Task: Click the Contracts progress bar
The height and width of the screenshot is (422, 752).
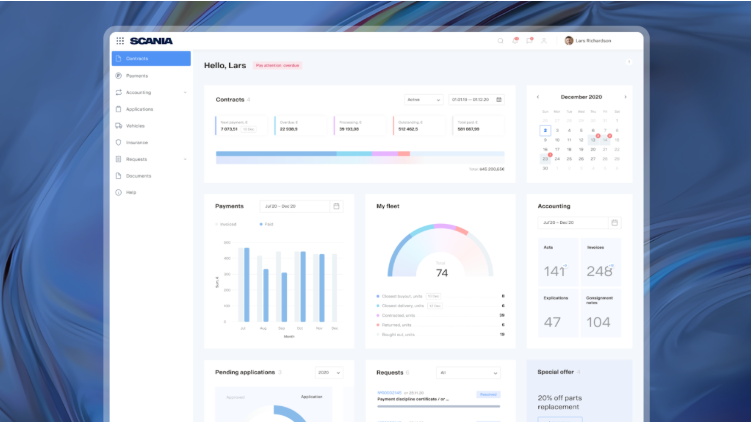Action: pos(360,154)
